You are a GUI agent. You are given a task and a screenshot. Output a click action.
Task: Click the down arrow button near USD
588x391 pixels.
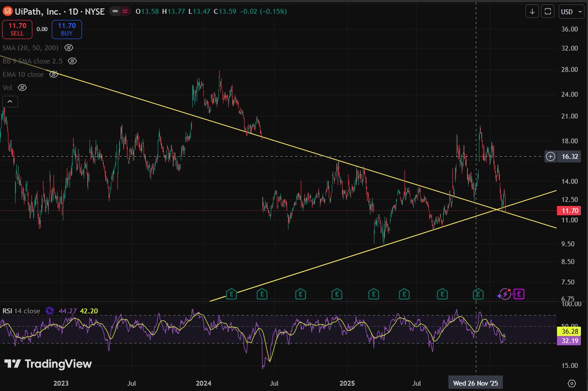533,11
